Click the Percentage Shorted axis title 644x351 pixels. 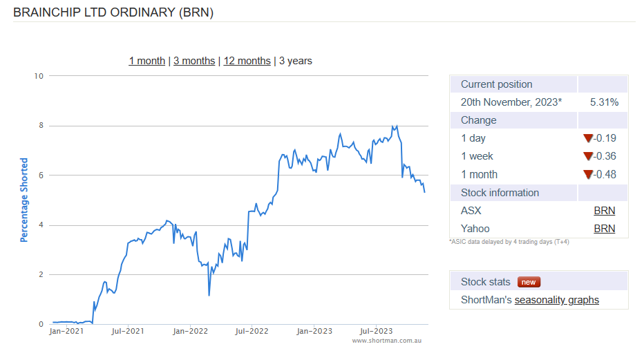click(x=24, y=200)
